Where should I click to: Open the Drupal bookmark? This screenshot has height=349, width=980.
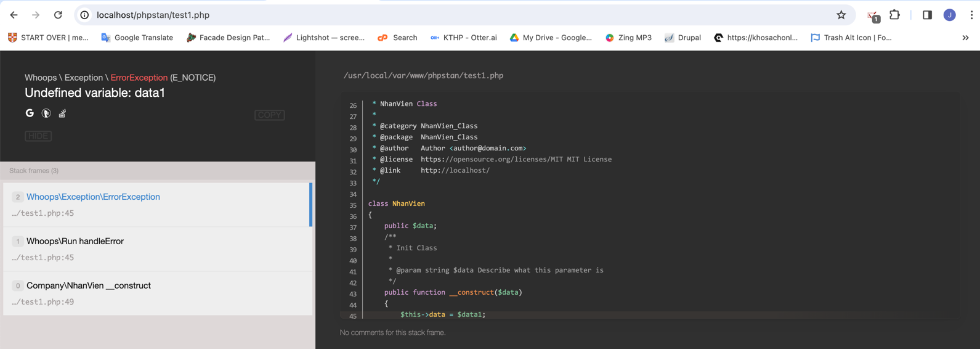(x=682, y=38)
